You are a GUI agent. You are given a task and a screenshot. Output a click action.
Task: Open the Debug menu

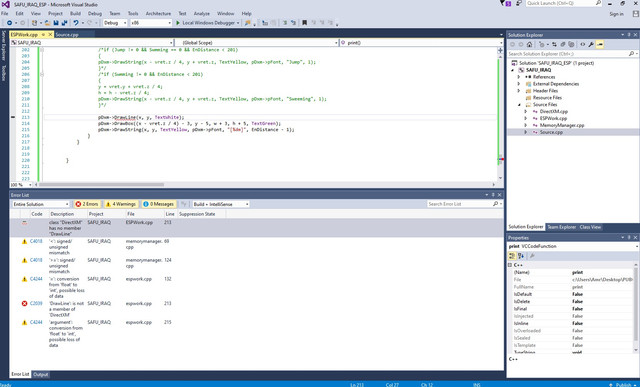95,13
